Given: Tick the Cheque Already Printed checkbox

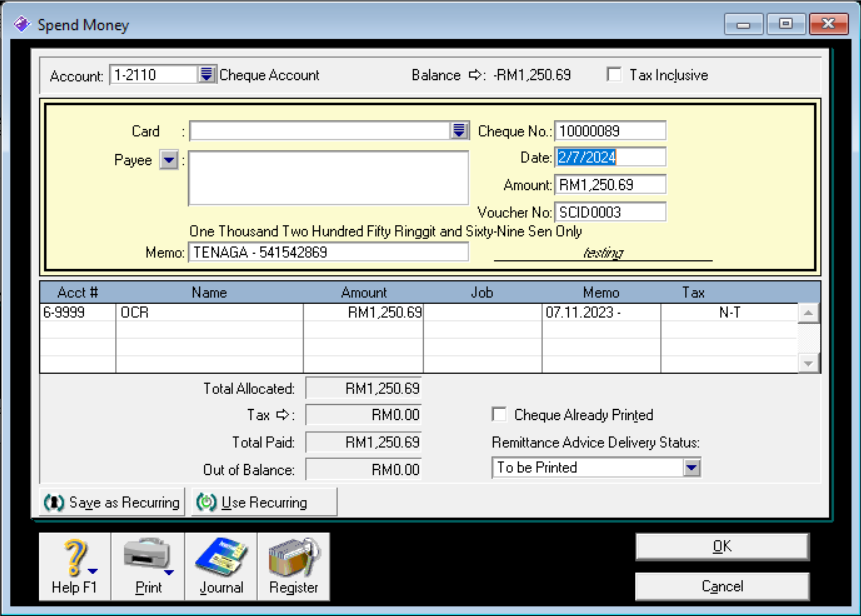Looking at the screenshot, I should point(500,415).
